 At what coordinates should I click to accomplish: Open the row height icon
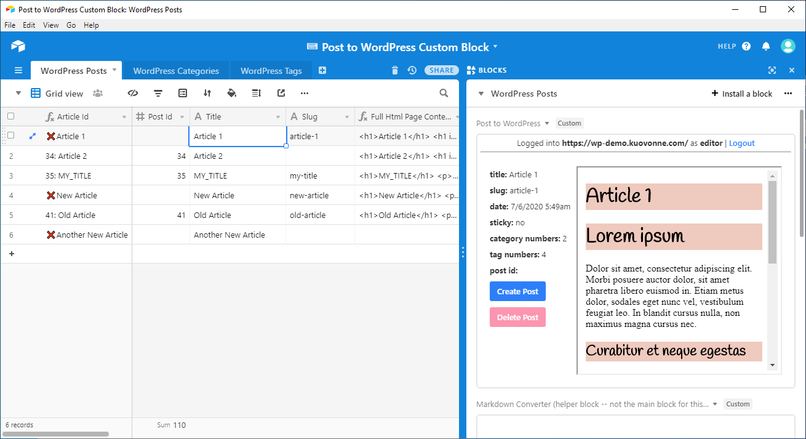coord(256,93)
